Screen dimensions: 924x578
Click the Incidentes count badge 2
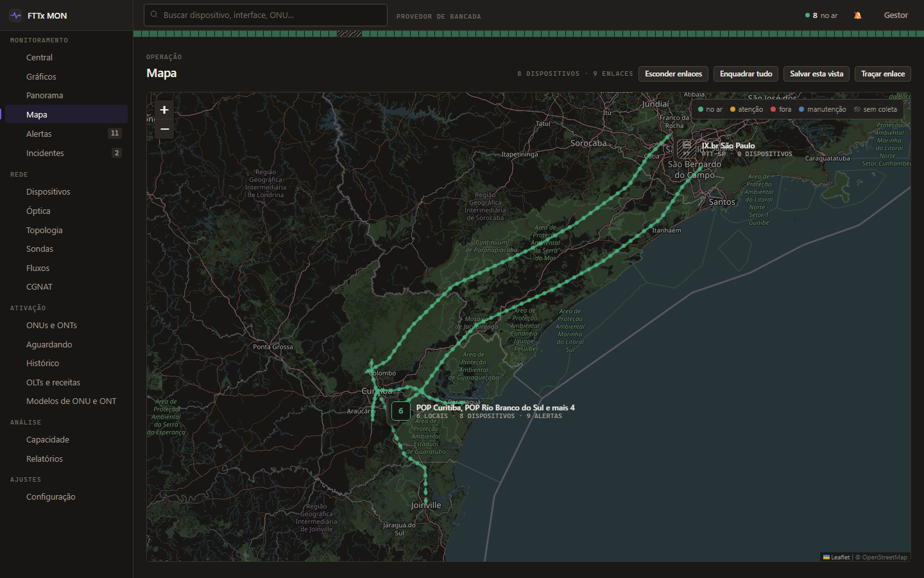point(116,153)
